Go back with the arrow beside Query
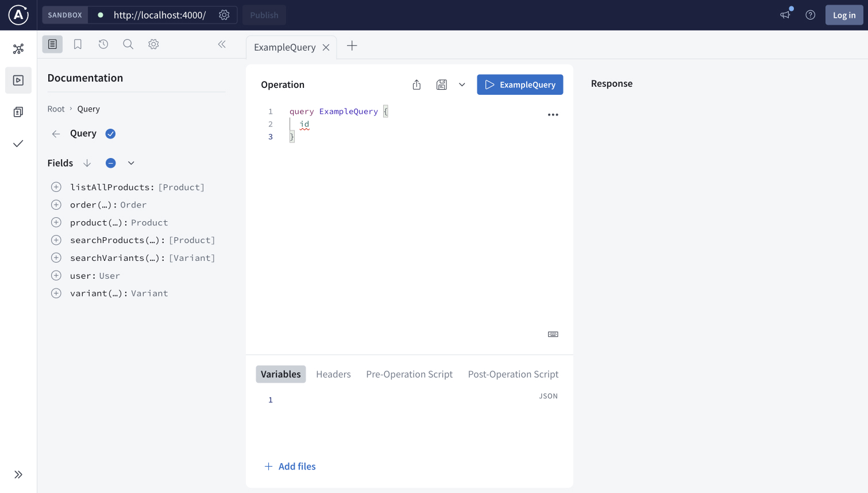868x493 pixels. 56,134
